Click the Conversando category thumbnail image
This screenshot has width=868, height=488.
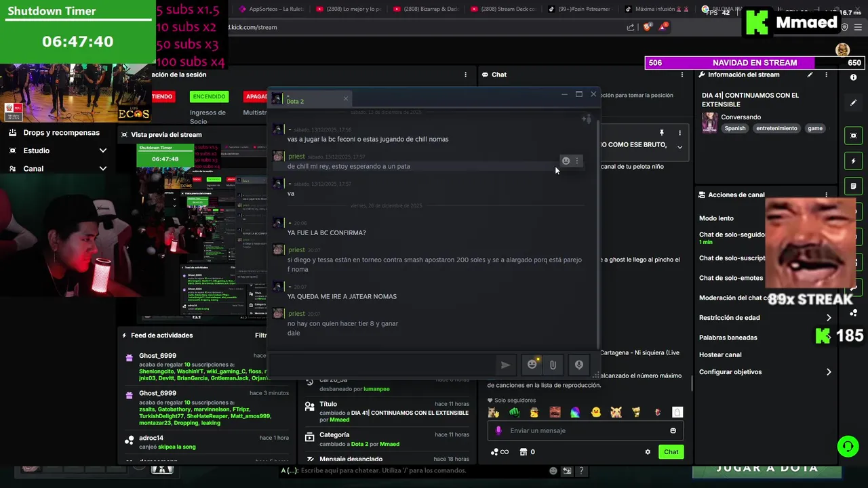pos(709,123)
